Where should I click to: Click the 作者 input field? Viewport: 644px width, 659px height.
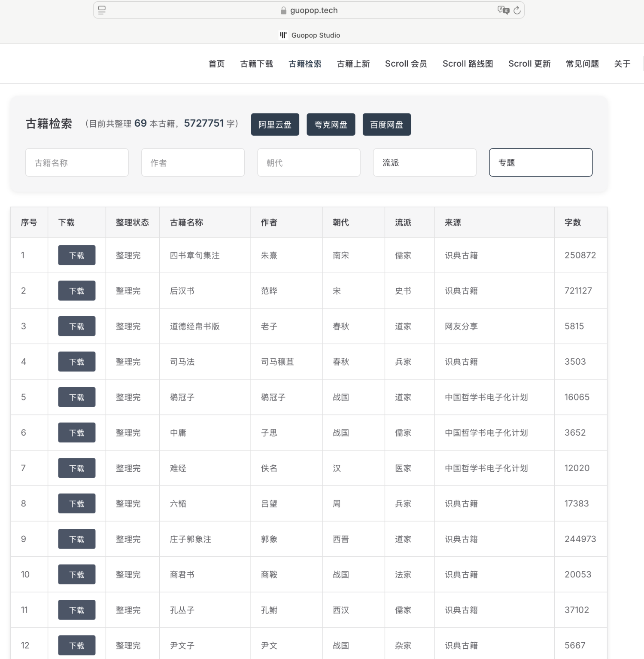[x=193, y=163]
